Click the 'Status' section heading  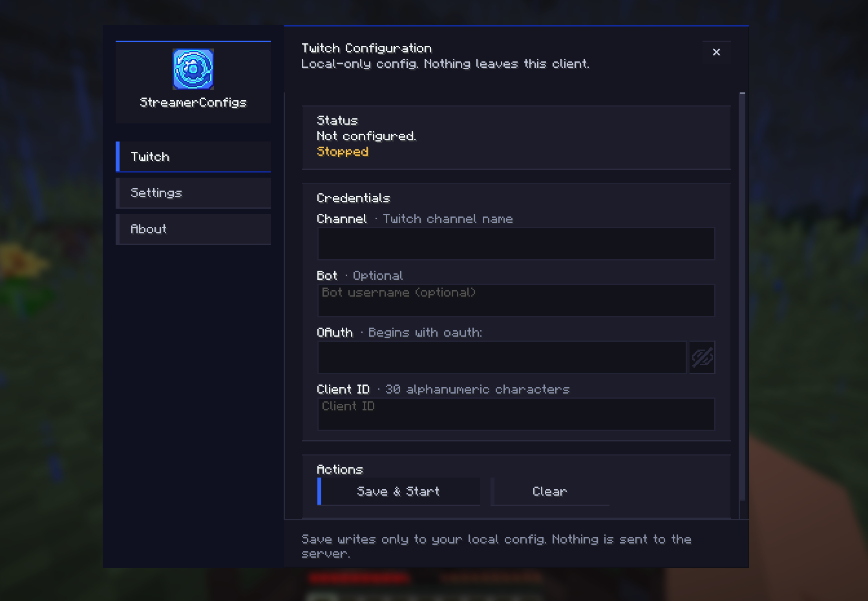coord(337,121)
